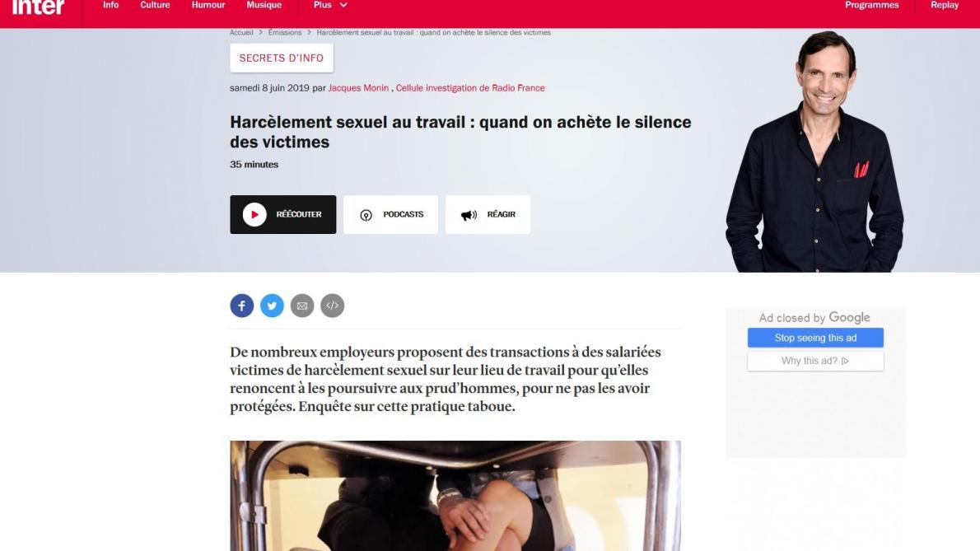Open Cellule investigation de Radio France link
Screen dimensions: 980x551
click(x=470, y=88)
